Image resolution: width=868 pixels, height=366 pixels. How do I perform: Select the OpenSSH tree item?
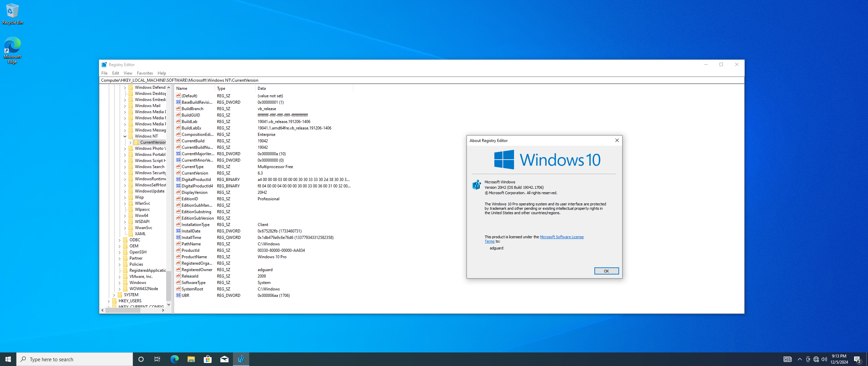coord(138,252)
